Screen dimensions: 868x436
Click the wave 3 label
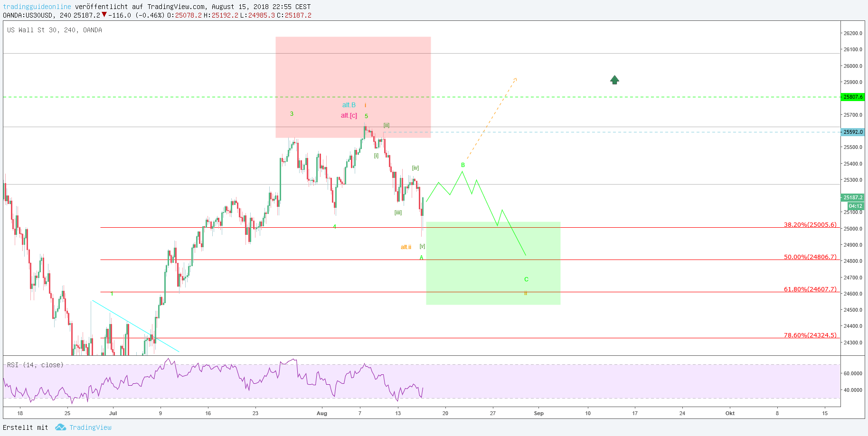[292, 114]
